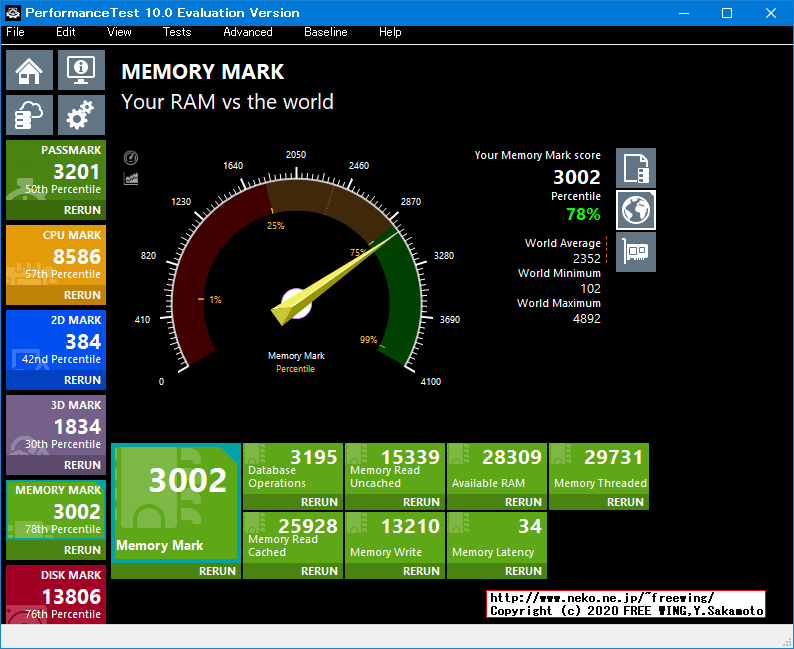
Task: Open the System Information monitor icon
Action: tap(81, 70)
